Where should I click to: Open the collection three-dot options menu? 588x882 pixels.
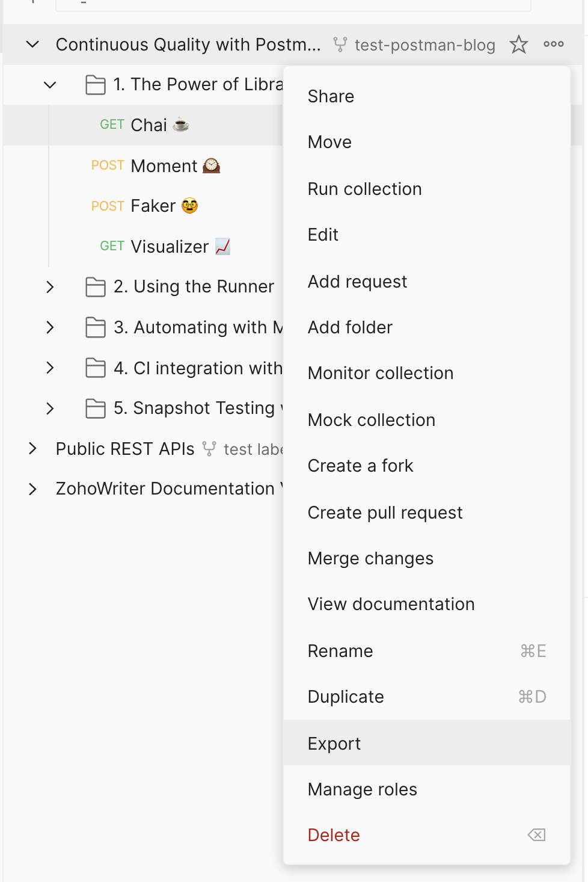553,45
